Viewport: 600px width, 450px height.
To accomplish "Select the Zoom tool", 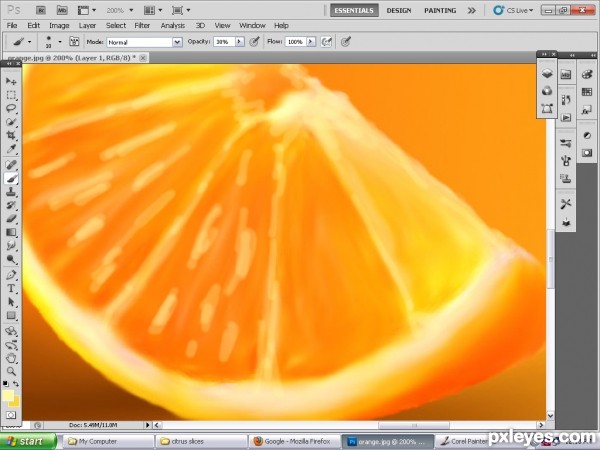I will (11, 371).
